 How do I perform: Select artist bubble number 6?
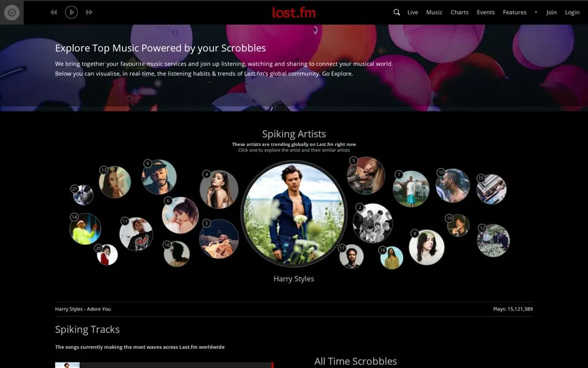pyautogui.click(x=180, y=215)
